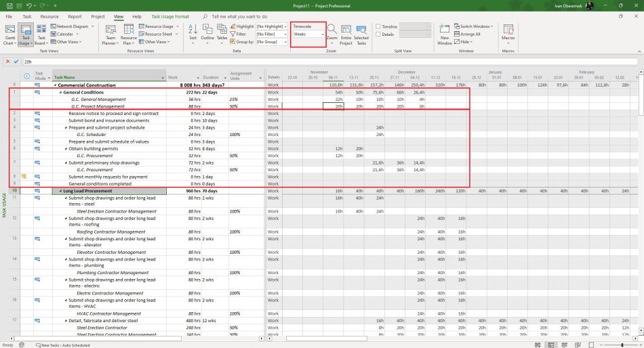The image size is (644, 348).
Task: Confirm the entry with the check mark
Action: 16,62
